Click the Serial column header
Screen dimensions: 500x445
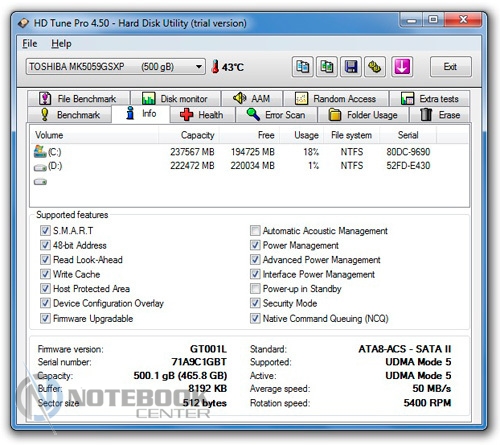pos(408,135)
